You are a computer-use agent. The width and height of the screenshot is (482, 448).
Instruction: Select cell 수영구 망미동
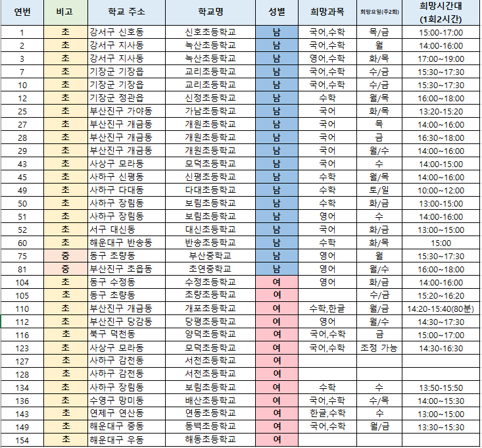pos(126,401)
